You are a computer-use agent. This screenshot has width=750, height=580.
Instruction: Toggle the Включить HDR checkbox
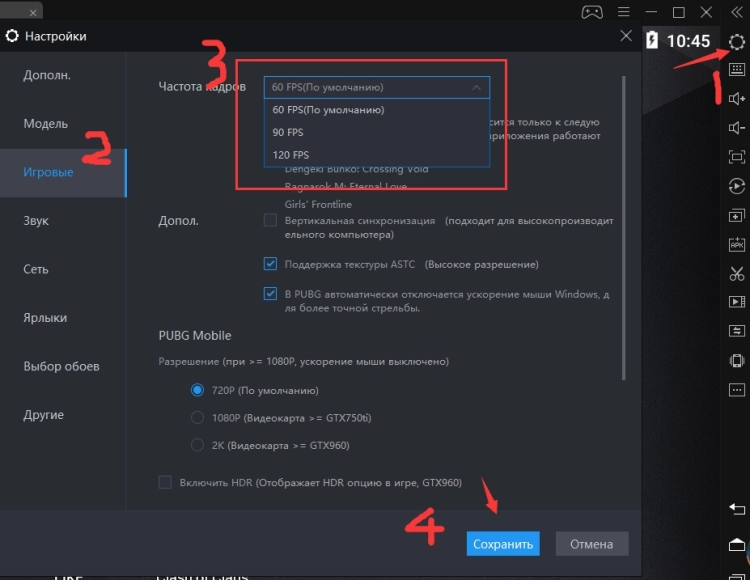(165, 482)
